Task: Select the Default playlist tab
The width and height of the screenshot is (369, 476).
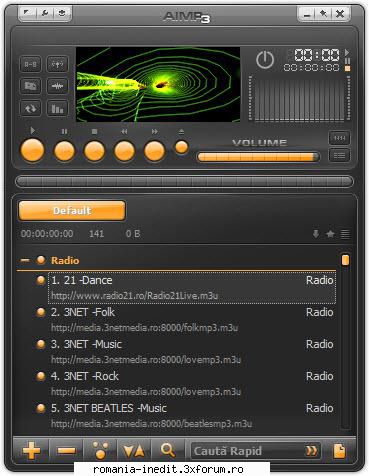Action: pyautogui.click(x=72, y=211)
